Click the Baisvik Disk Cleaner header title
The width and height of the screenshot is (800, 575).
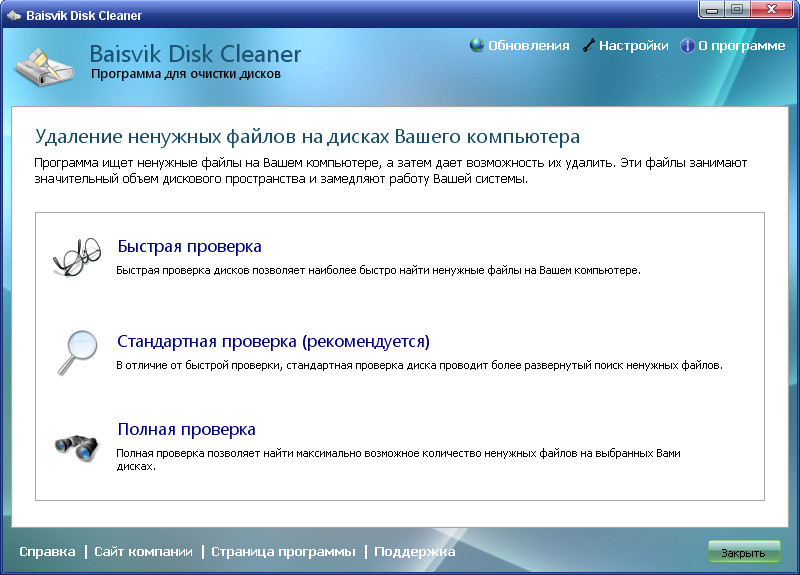coord(195,54)
